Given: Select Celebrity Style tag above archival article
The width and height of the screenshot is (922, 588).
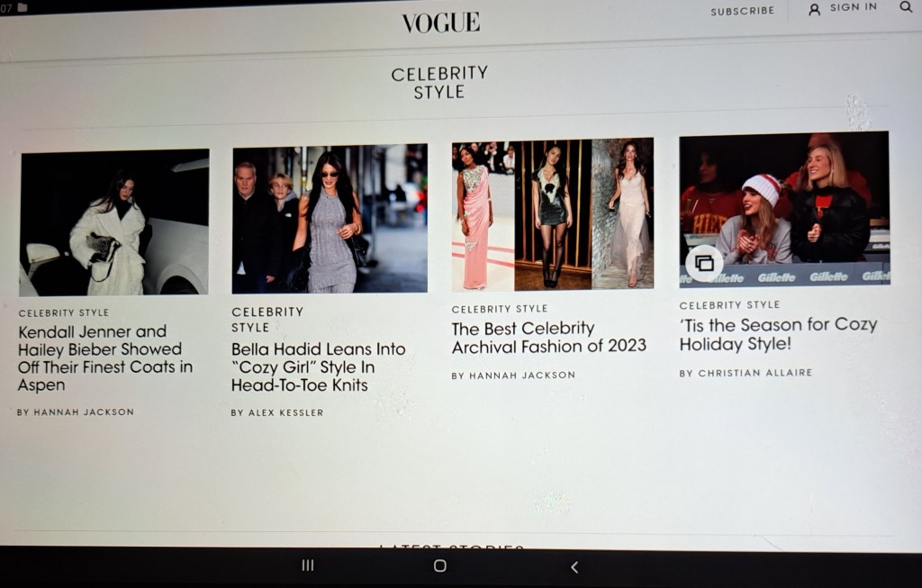Looking at the screenshot, I should (500, 309).
